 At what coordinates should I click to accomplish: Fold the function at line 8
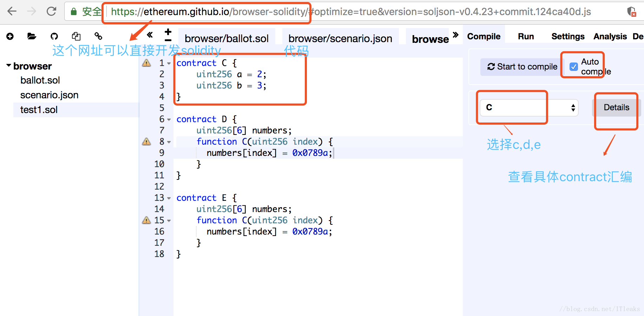coord(169,142)
